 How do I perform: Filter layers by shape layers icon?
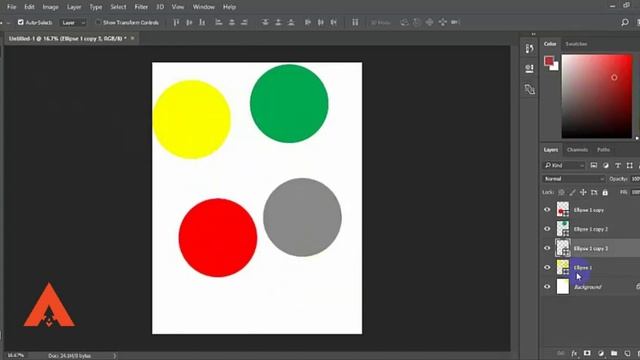[630, 165]
